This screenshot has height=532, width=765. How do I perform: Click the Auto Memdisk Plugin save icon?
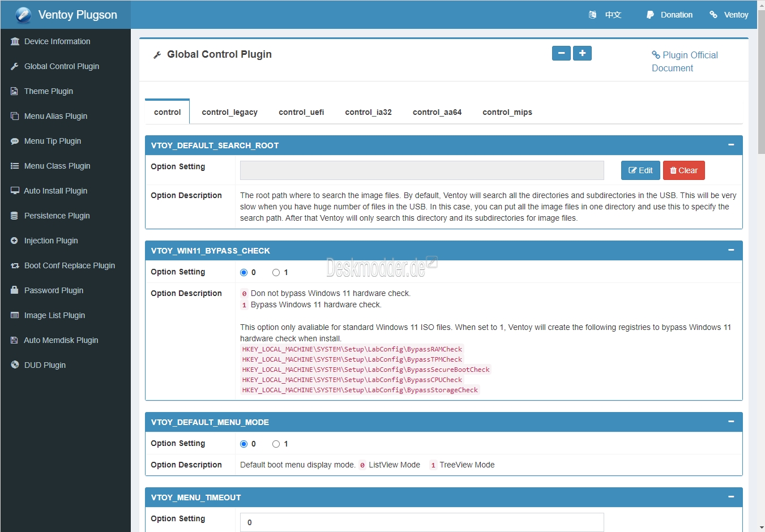(x=15, y=340)
